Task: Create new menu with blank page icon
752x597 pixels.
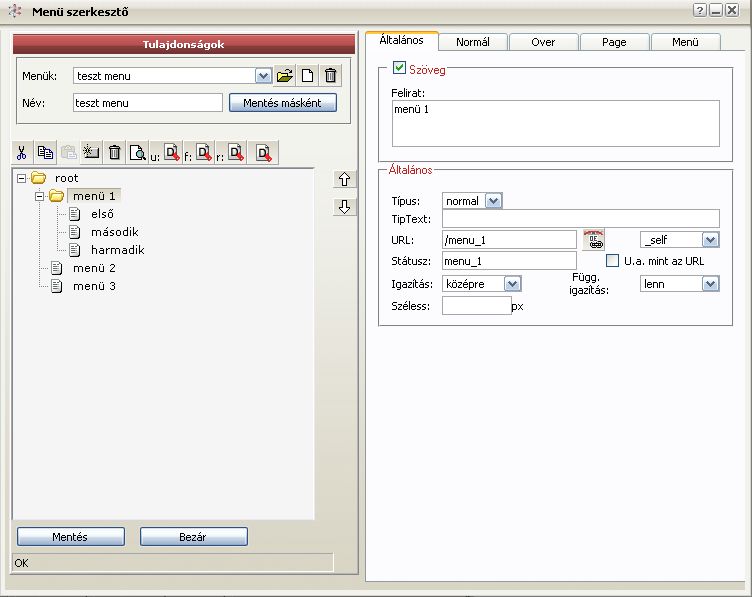Action: click(308, 75)
